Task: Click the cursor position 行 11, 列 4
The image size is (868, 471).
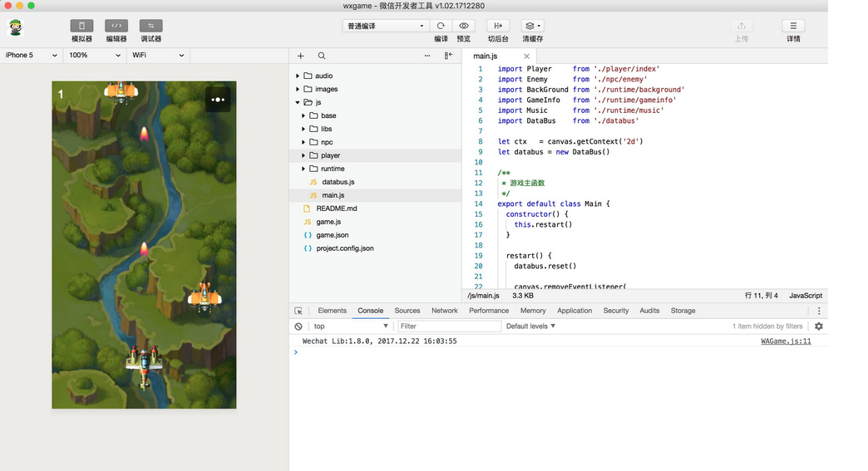Action: coord(761,296)
